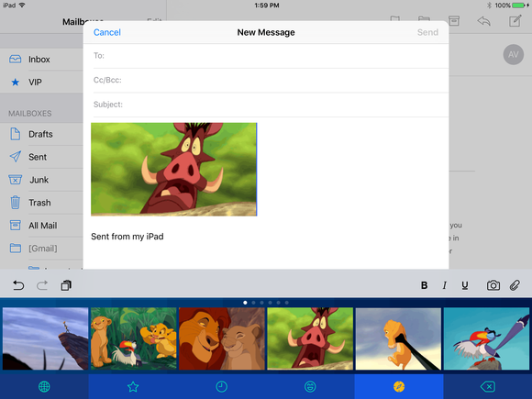Screen dimensions: 532x399
Task: Toggle underline formatting
Action: (x=465, y=285)
